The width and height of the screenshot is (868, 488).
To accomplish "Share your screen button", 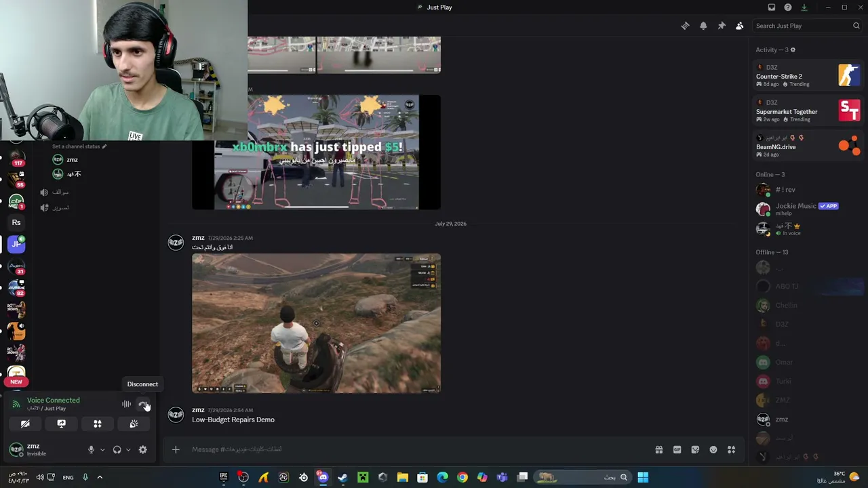I will point(61,424).
